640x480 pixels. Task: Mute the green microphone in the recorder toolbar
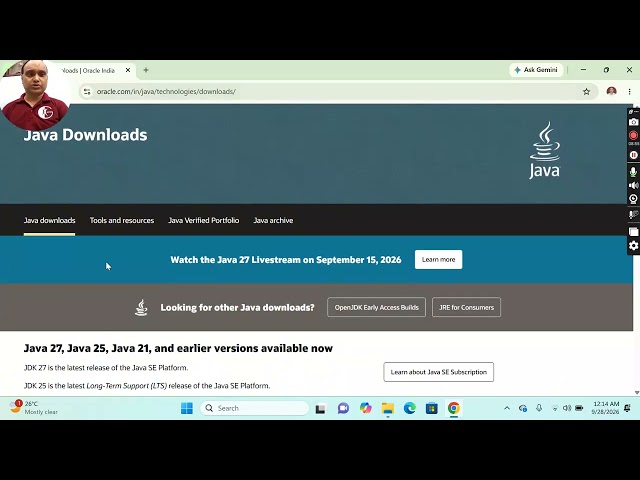633,172
